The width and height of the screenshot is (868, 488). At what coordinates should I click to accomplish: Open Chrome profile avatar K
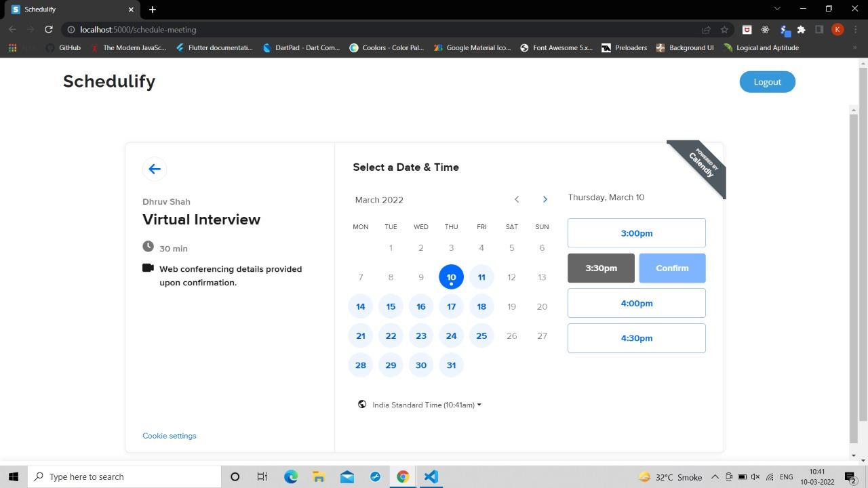[837, 29]
